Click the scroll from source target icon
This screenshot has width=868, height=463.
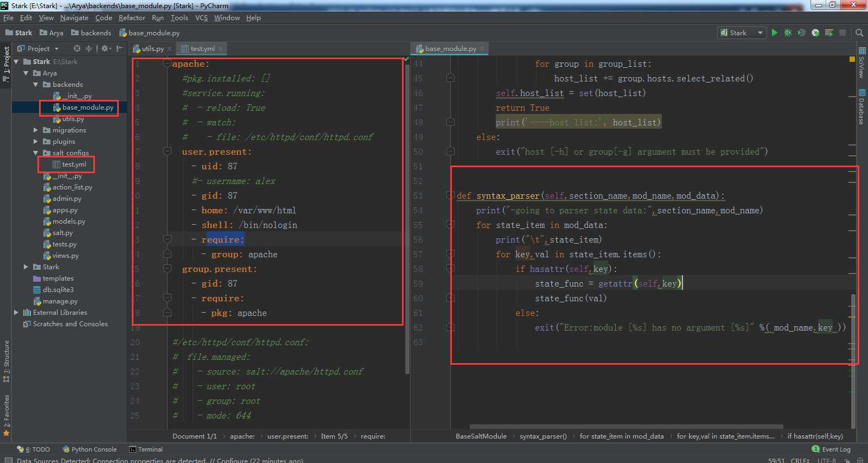coord(77,48)
